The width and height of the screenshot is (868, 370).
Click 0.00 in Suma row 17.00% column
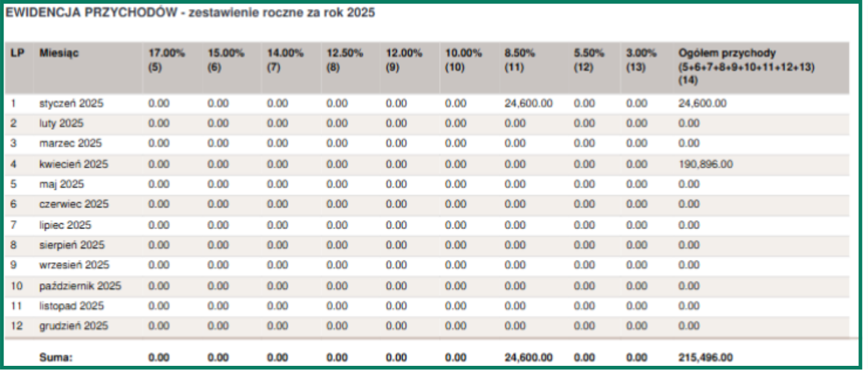(x=159, y=358)
